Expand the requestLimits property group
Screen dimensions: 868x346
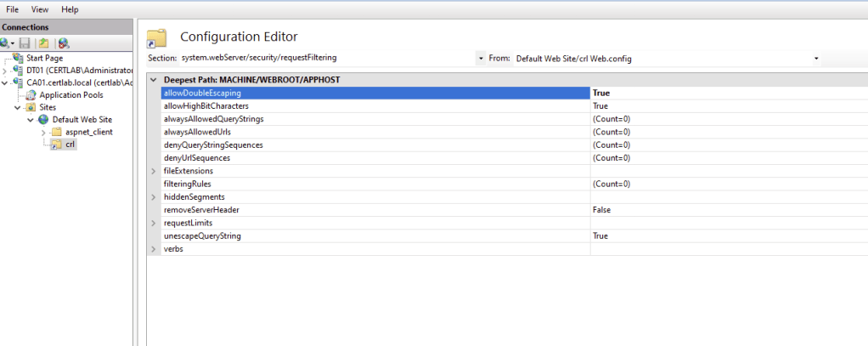point(153,223)
